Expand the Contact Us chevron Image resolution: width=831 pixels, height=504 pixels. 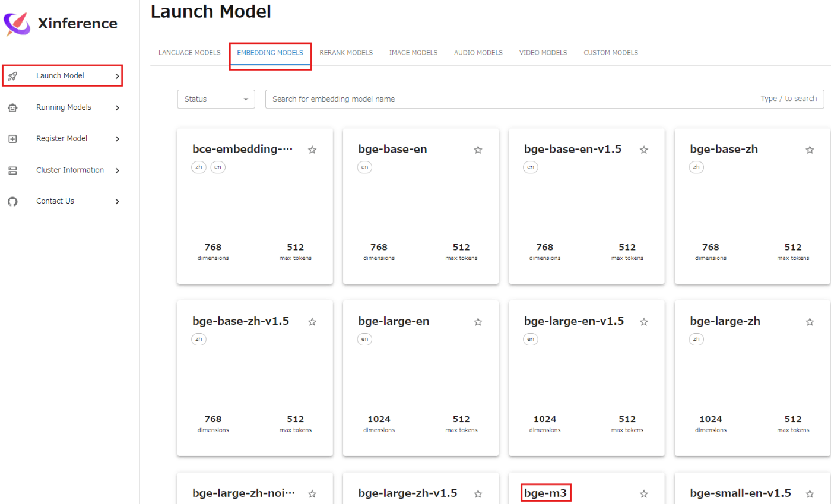coord(117,201)
